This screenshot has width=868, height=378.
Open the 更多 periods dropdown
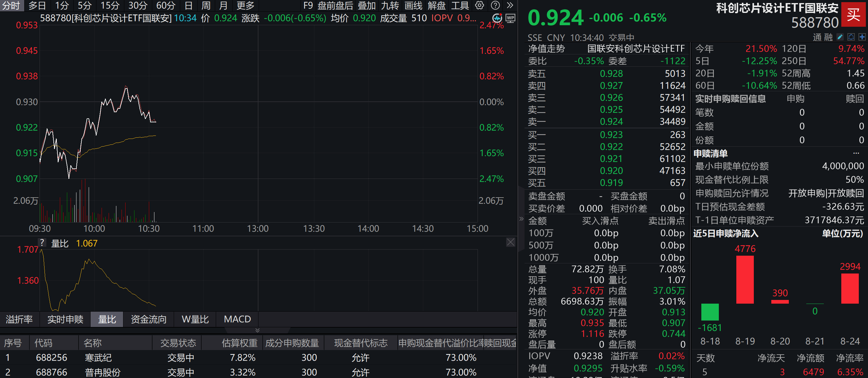coord(245,6)
